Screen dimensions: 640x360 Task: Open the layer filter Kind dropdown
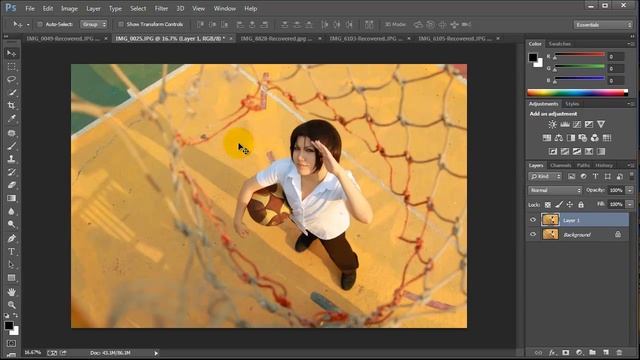tap(545, 176)
